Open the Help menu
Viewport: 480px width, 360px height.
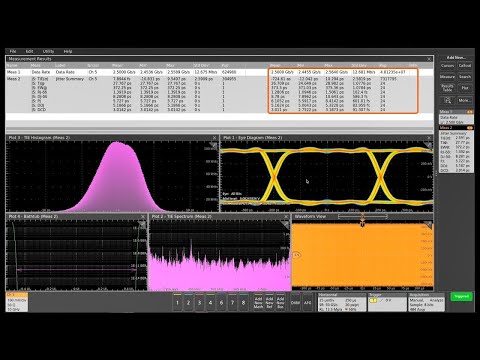tap(68, 51)
